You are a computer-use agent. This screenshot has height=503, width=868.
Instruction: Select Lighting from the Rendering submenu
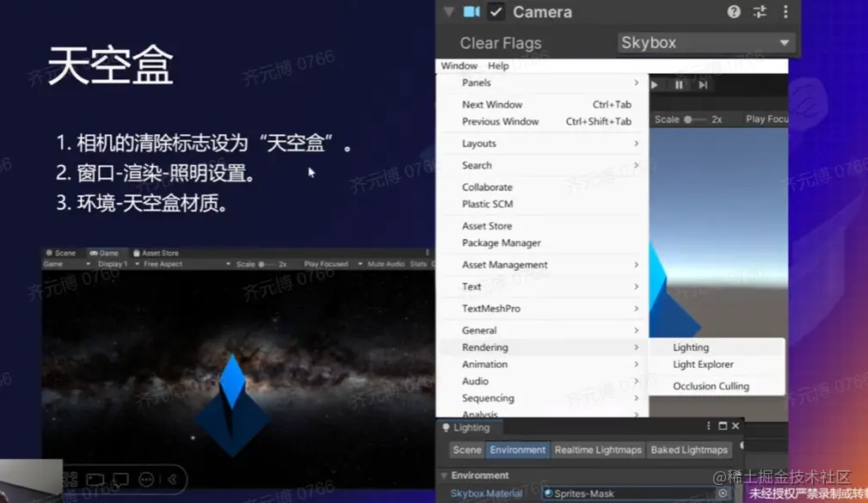pos(717,347)
